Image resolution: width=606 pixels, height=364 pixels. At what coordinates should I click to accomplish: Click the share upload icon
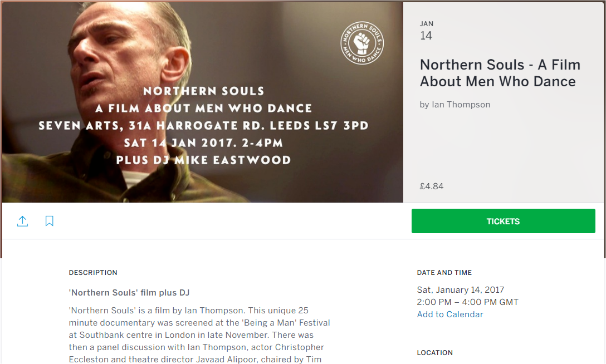[22, 221]
